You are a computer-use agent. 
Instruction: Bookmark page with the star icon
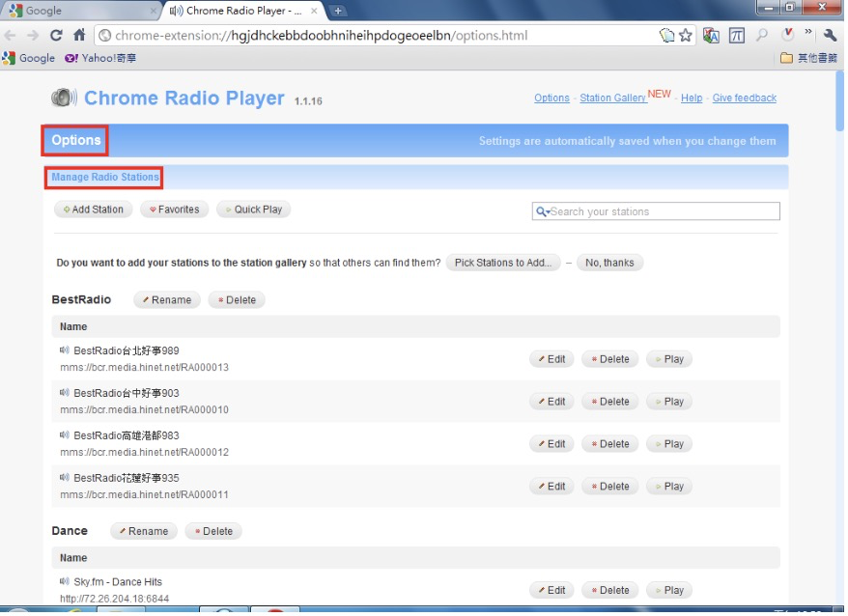point(685,36)
